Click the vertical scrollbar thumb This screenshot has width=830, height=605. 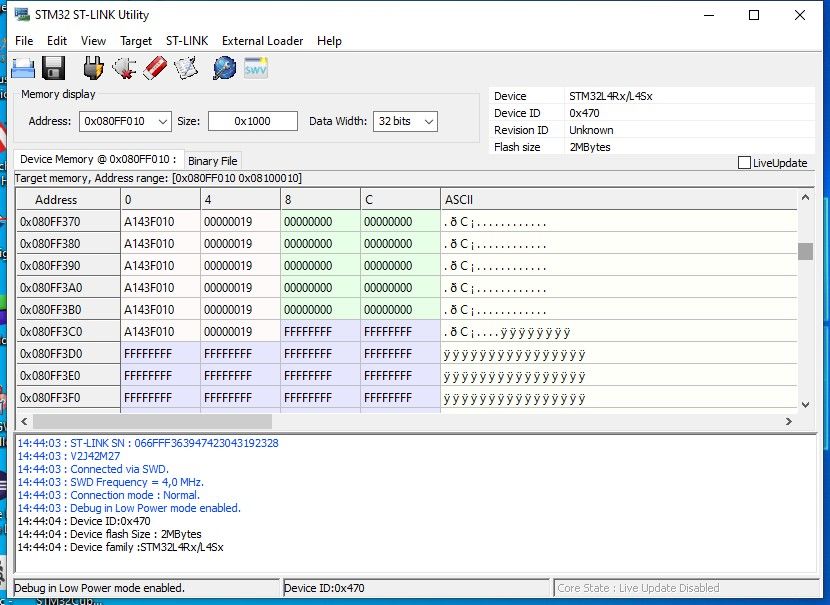(805, 251)
